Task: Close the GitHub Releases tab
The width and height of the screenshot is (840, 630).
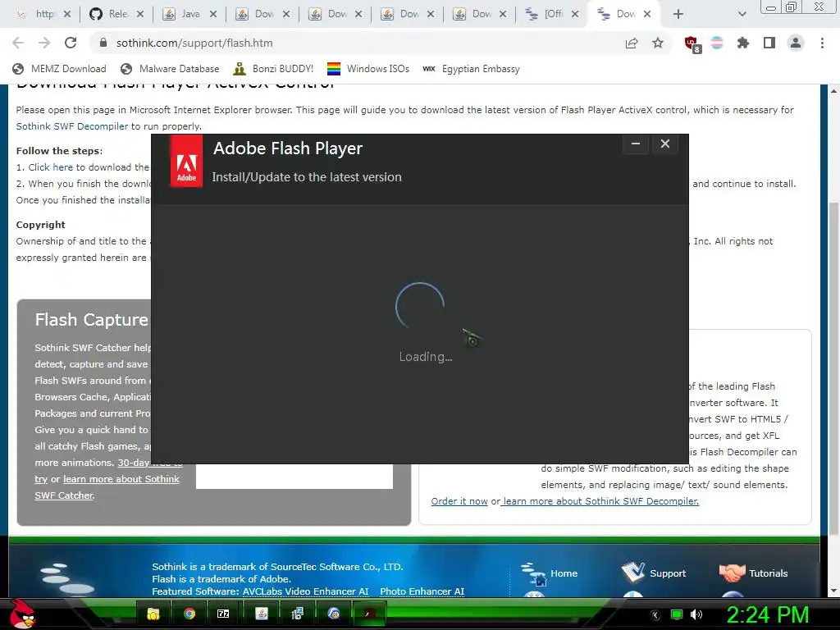Action: 139,14
